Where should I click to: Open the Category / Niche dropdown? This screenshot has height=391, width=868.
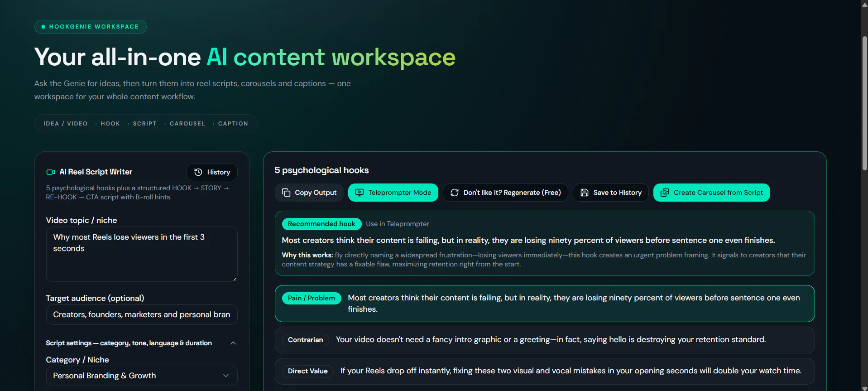coord(142,376)
